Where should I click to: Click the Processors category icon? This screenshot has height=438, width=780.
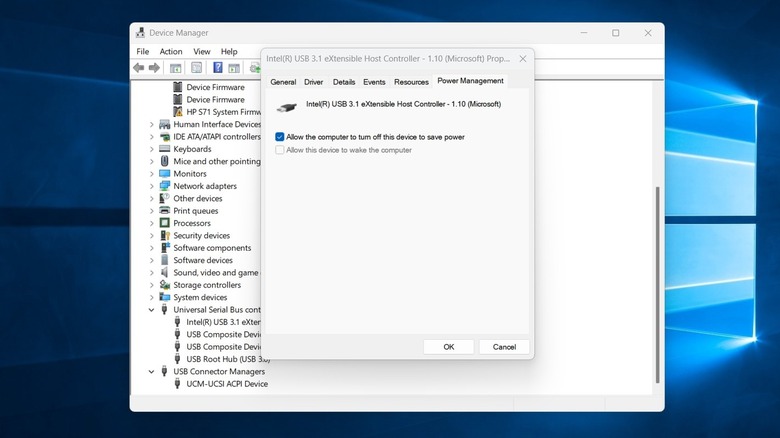click(165, 223)
